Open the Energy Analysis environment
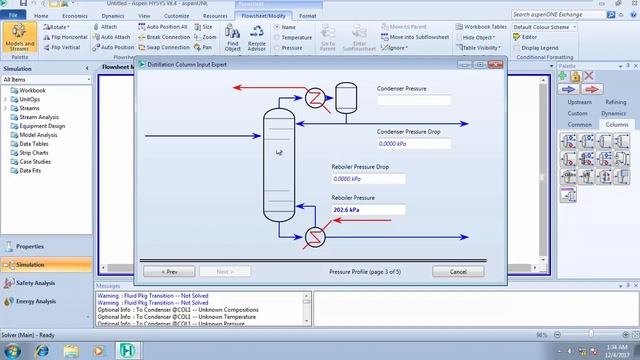640x360 pixels. click(46, 301)
